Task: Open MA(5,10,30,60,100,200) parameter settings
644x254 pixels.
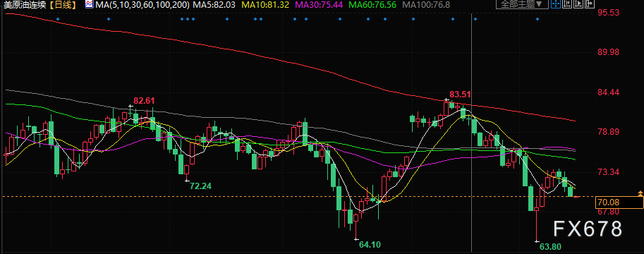Action: pyautogui.click(x=142, y=5)
